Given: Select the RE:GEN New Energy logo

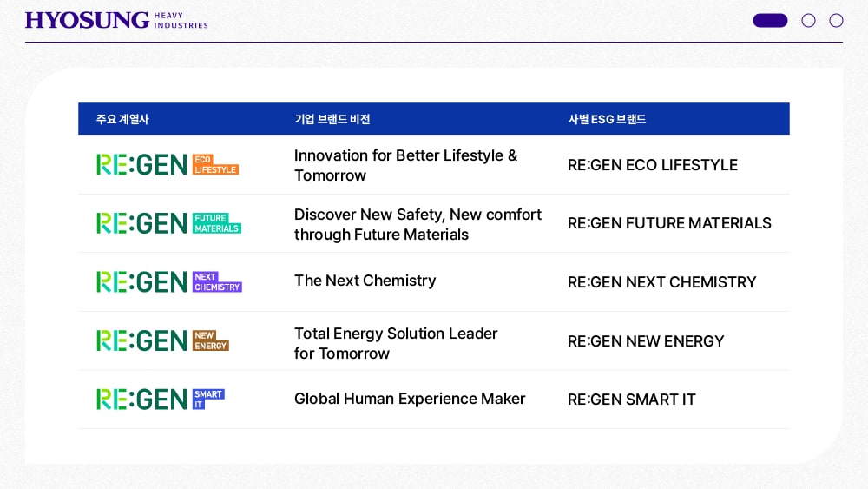Looking at the screenshot, I should coord(163,340).
